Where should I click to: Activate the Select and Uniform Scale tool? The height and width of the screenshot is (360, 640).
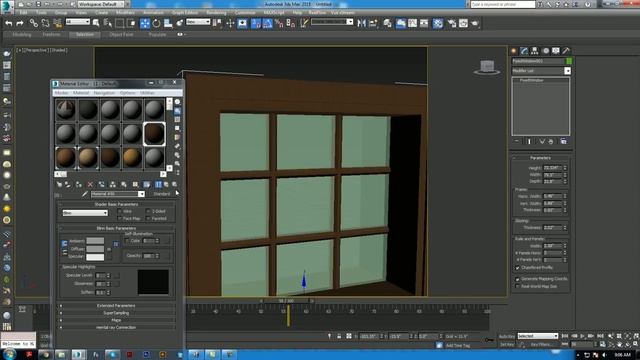pyautogui.click(x=168, y=23)
